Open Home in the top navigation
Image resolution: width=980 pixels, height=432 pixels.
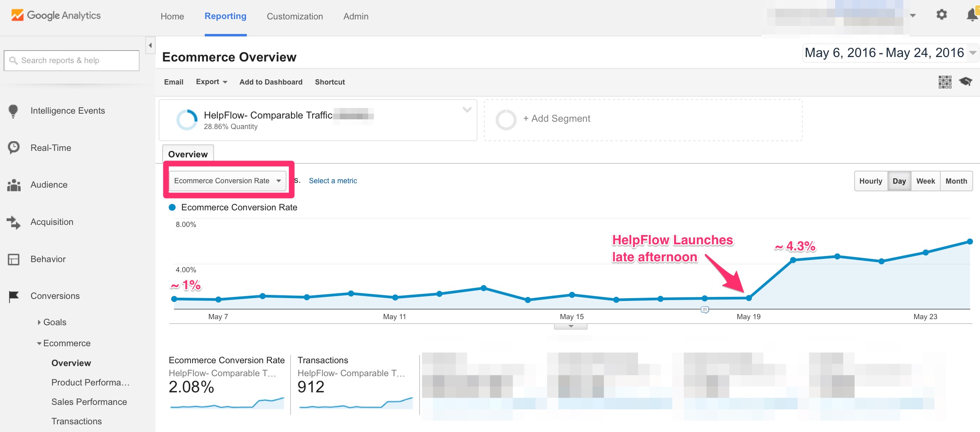click(172, 17)
